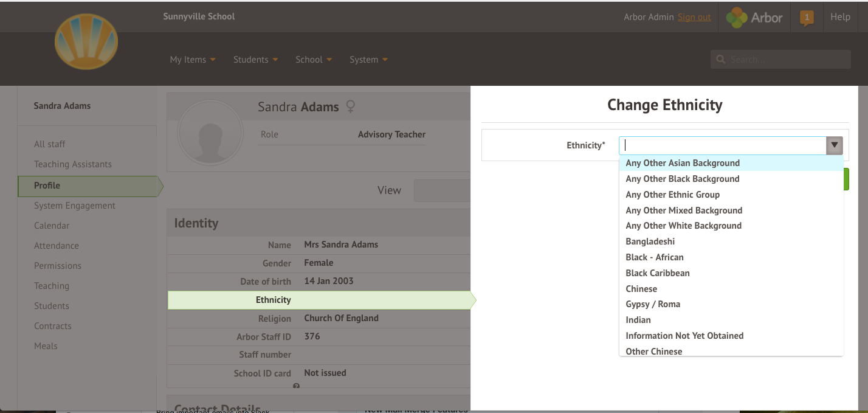Click Sandra Adams profile photo placeholder
The width and height of the screenshot is (868, 413).
(x=210, y=133)
